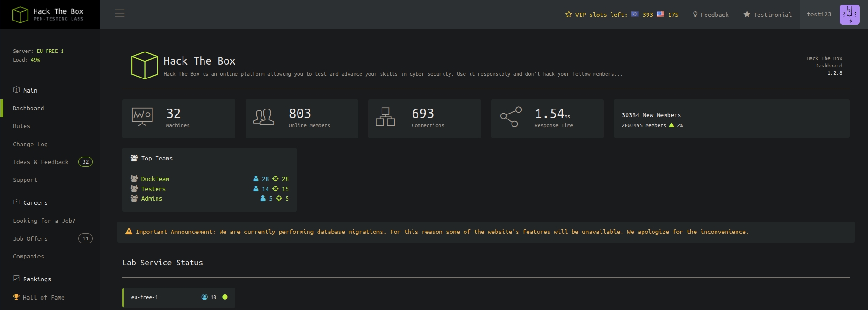Open Change Log in sidebar
Screen dimensions: 868x310
(30, 144)
